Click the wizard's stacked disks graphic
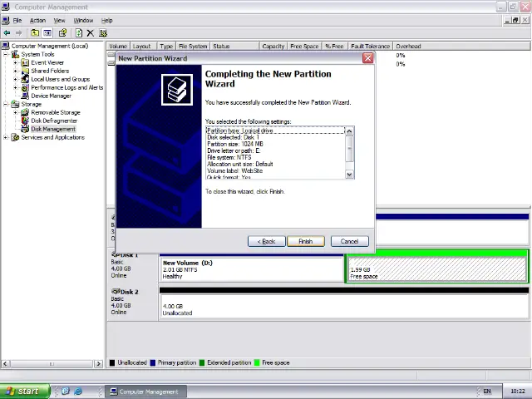 [x=177, y=90]
